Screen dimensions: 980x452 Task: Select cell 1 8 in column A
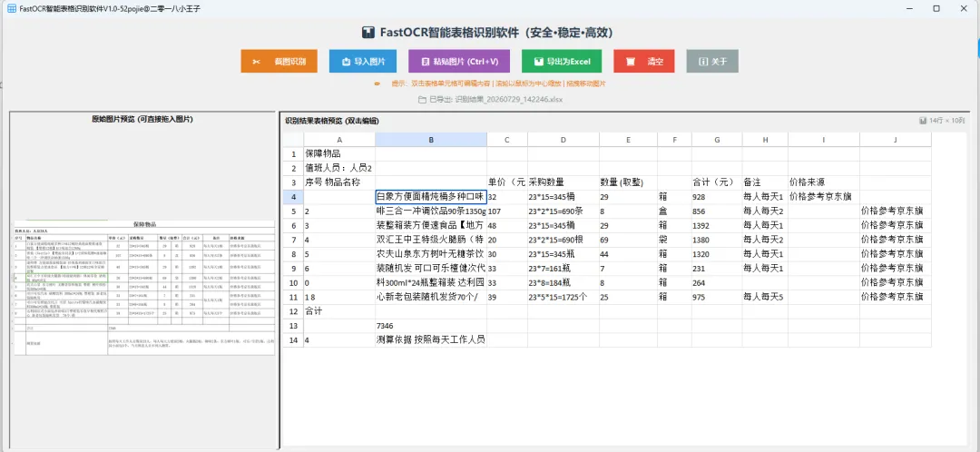[x=339, y=297]
